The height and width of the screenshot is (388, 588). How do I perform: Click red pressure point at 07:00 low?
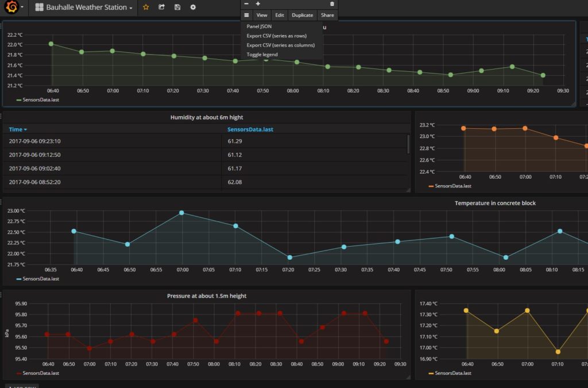pyautogui.click(x=89, y=348)
